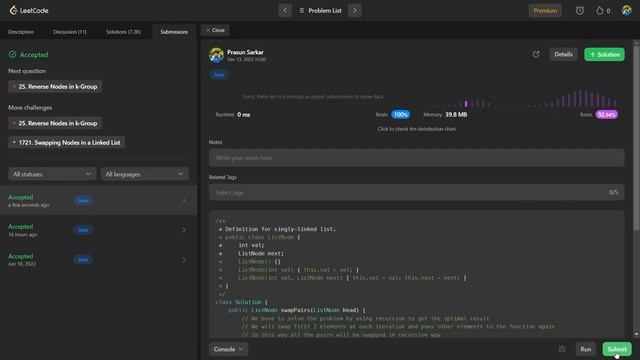
Task: Open the timer alarm clock icon
Action: (x=580, y=11)
